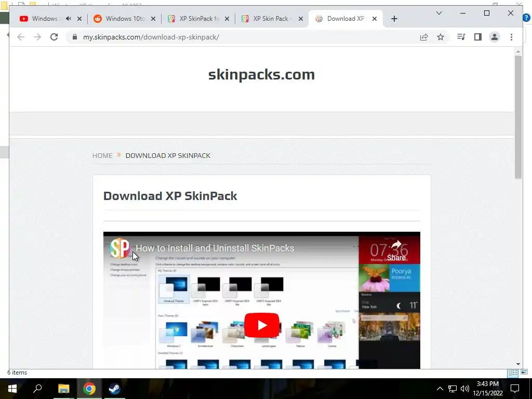This screenshot has height=399, width=532.
Task: Click the 6 items status text in Explorer
Action: 17,373
